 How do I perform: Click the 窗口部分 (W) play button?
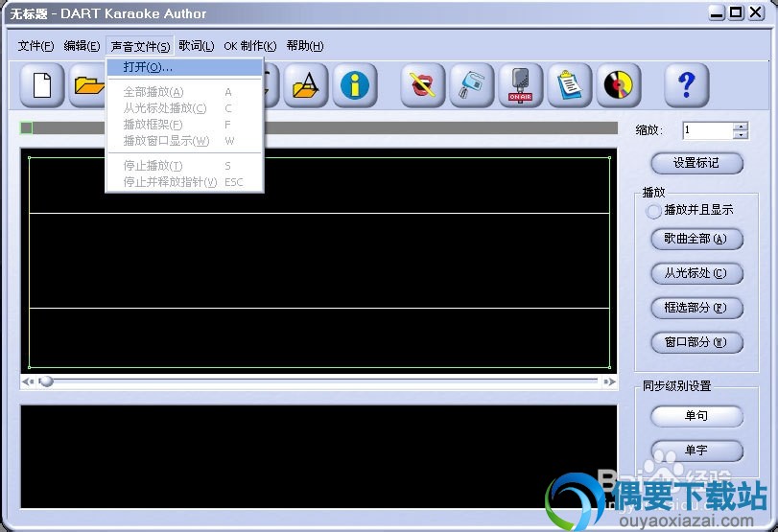[x=696, y=342]
